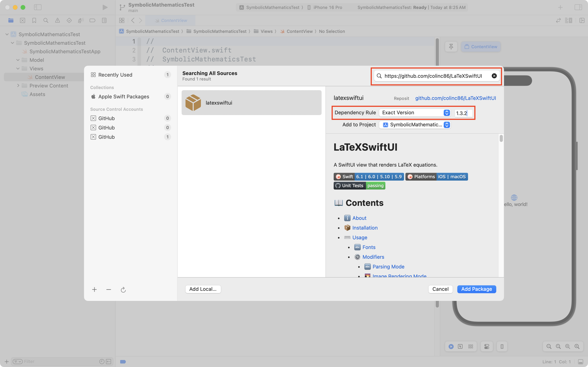Select Apple Swift Packages collection
588x367 pixels.
tap(124, 97)
